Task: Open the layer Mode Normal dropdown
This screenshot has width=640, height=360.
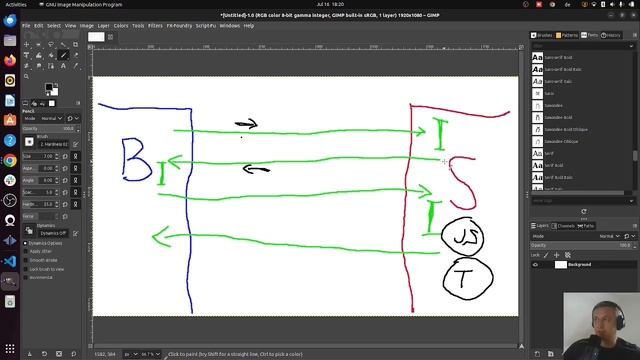Action: pos(609,236)
